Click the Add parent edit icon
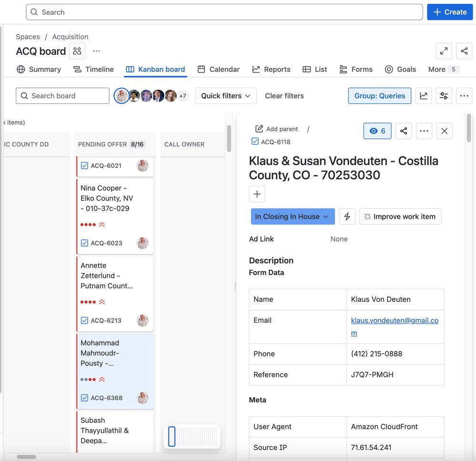 pyautogui.click(x=259, y=129)
